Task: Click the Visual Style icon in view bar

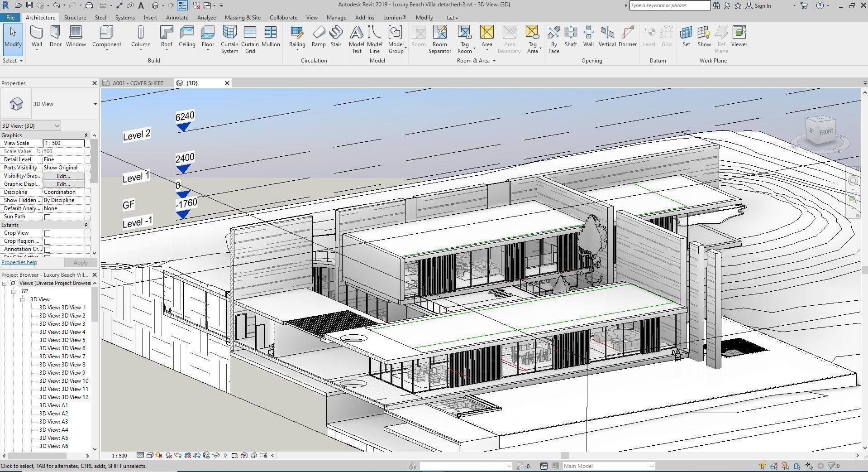Action: click(x=150, y=455)
